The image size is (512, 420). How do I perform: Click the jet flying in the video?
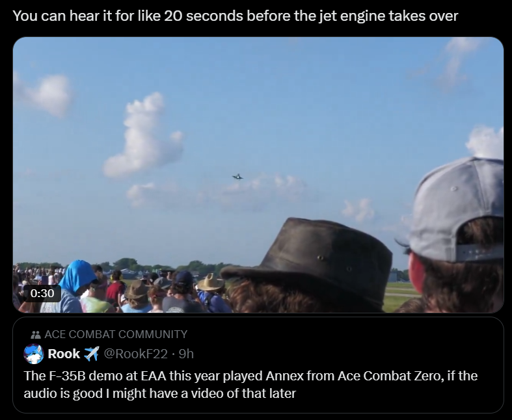pyautogui.click(x=237, y=177)
